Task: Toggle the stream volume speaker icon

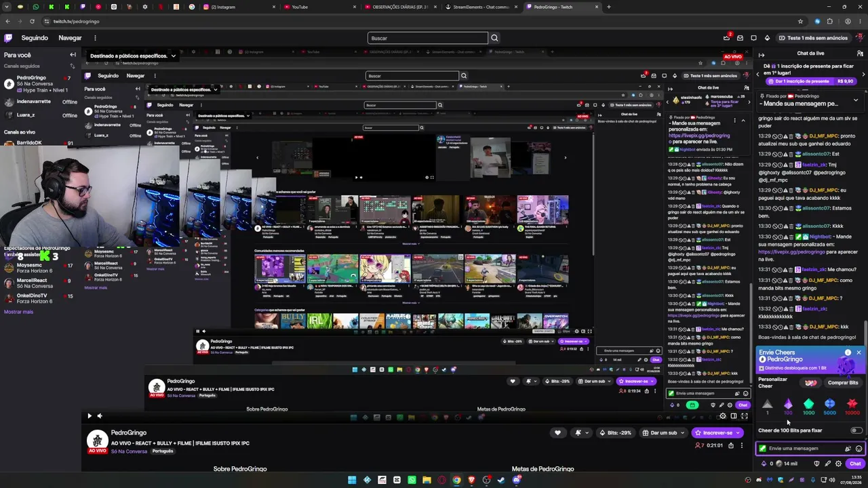Action: [100, 416]
